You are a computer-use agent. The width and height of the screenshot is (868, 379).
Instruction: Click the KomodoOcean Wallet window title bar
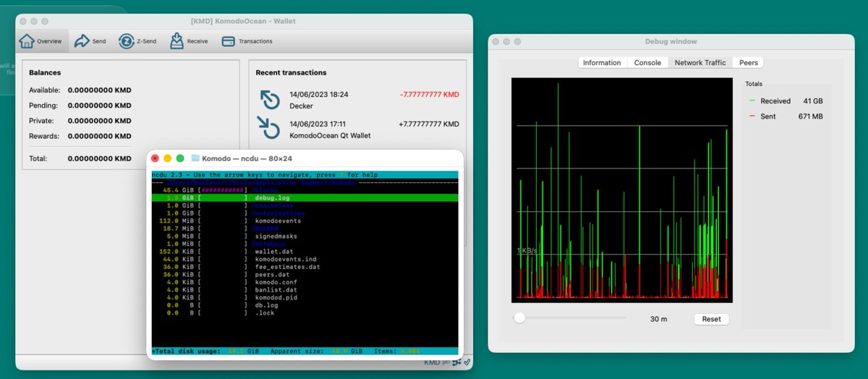pyautogui.click(x=244, y=22)
